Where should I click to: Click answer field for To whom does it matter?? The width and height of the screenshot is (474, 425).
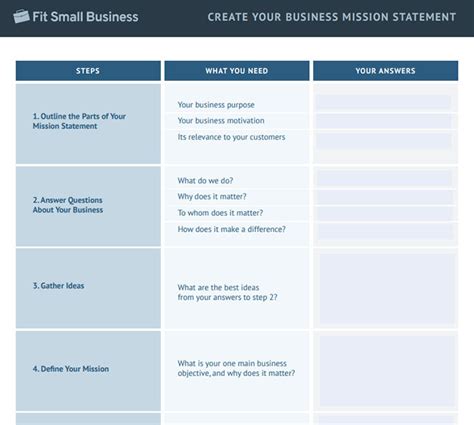tap(385, 214)
